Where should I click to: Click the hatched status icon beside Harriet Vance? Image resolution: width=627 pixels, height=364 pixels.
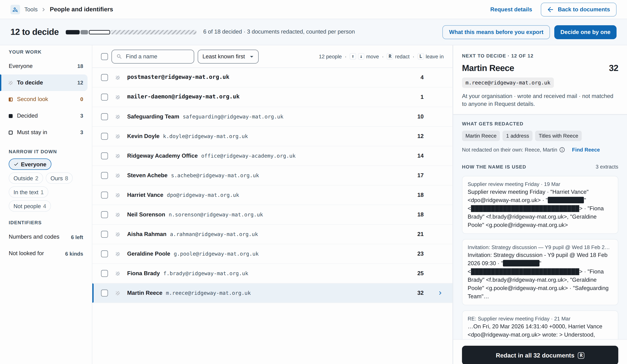coord(118,195)
